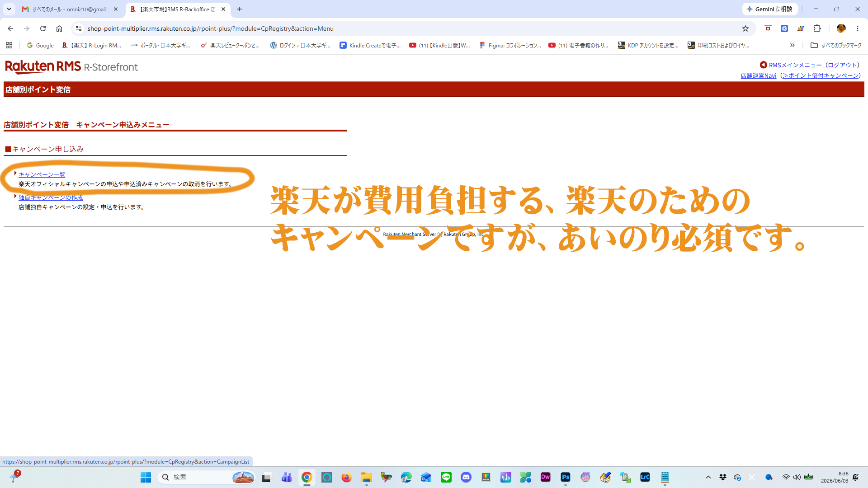Image resolution: width=868 pixels, height=488 pixels.
Task: Show hidden system tray icons
Action: (x=708, y=477)
